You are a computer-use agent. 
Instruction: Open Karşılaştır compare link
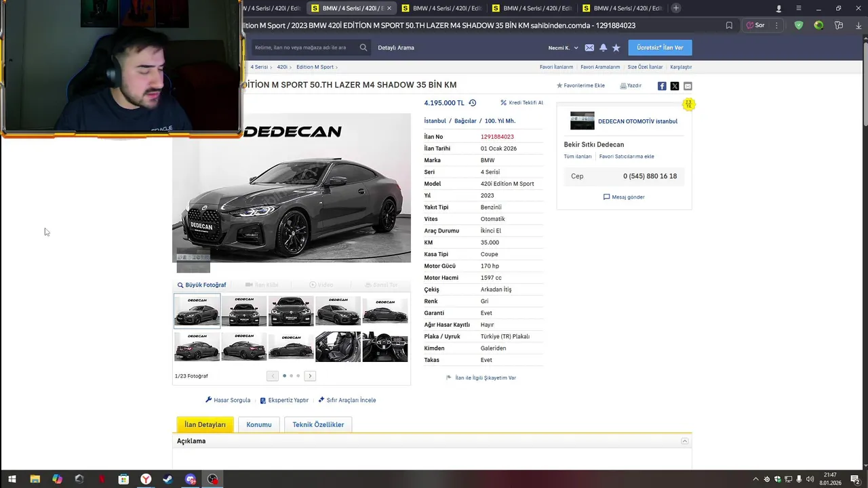[x=681, y=67]
